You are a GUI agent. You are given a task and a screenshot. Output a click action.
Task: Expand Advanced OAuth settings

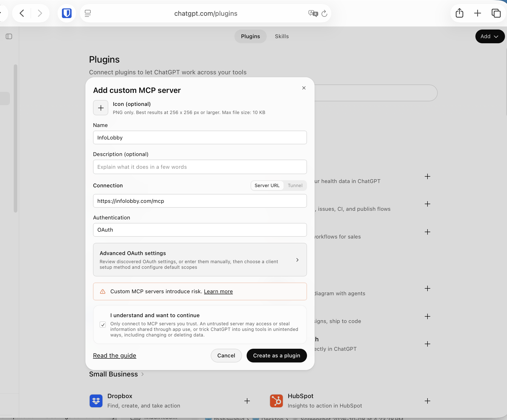[x=200, y=260]
